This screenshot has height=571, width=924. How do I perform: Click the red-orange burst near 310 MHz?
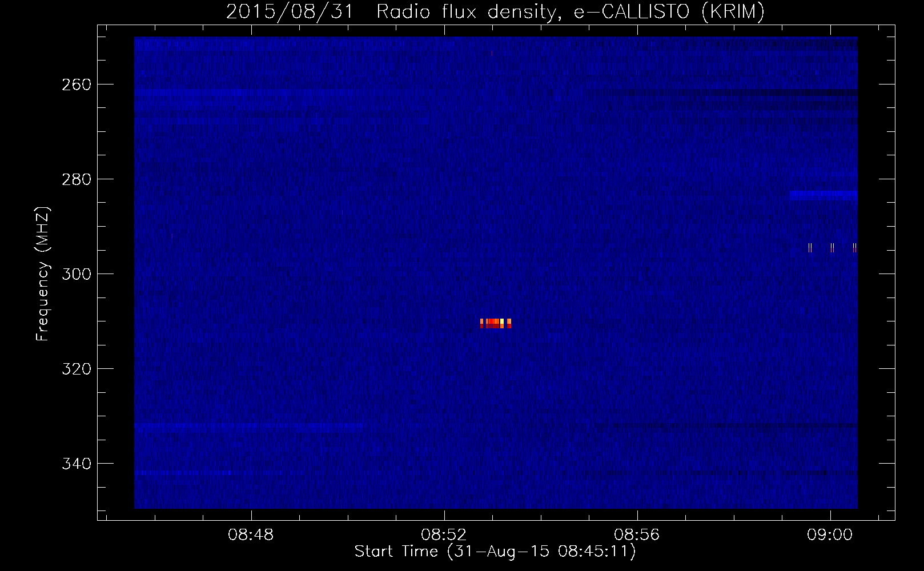click(496, 324)
